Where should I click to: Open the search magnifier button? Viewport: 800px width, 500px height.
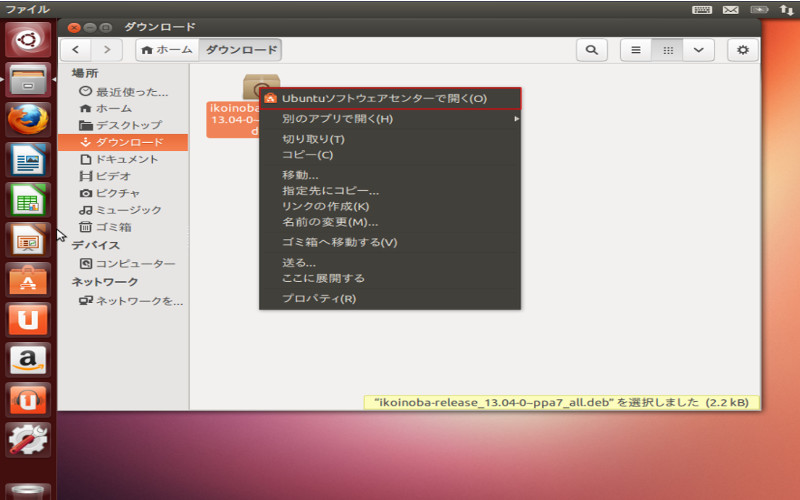click(x=591, y=49)
